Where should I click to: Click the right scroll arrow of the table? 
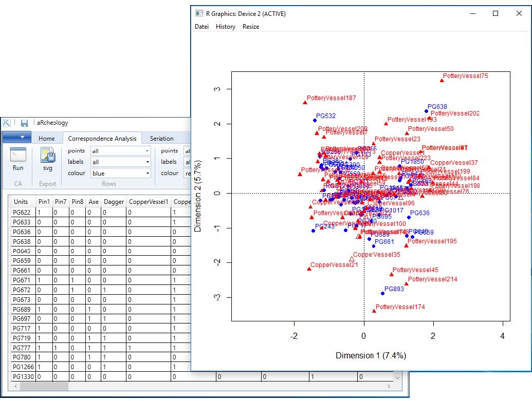pyautogui.click(x=389, y=386)
